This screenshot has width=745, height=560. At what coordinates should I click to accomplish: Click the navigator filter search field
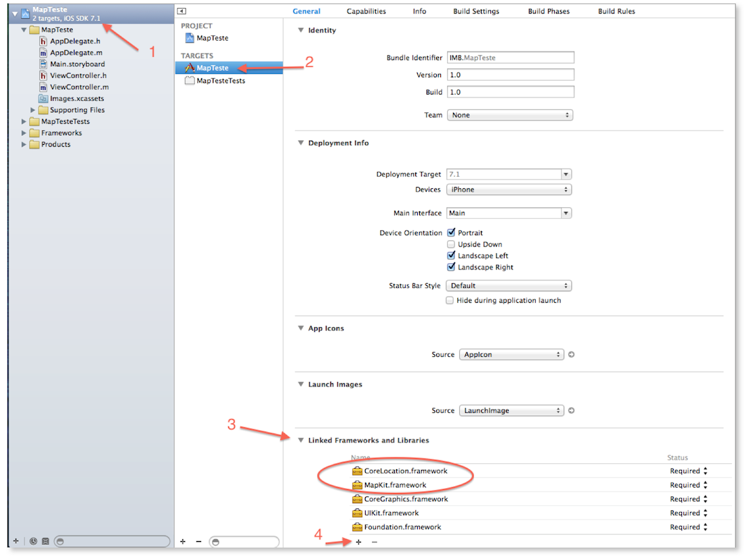[112, 541]
